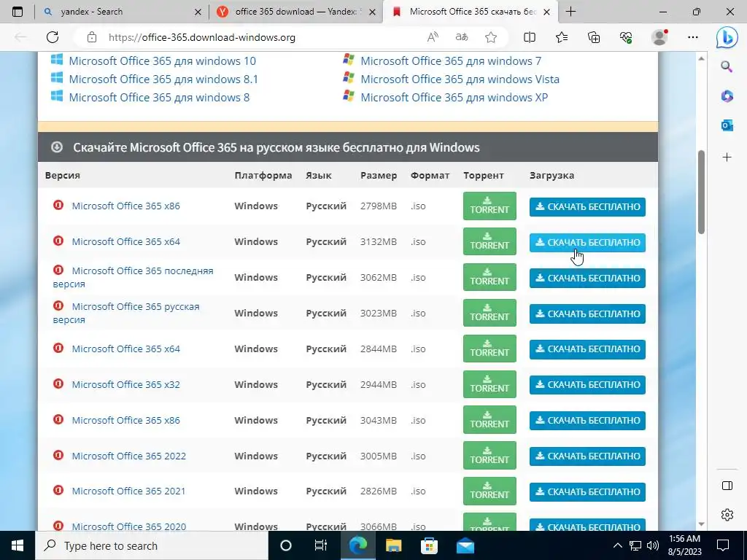Click the taskbar clock showing 1:56 AM

pyautogui.click(x=685, y=545)
